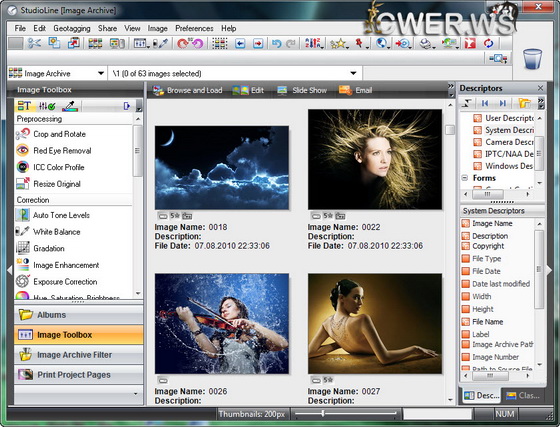Click the thumbnail area vertical scrollbar thumb
Screen dimensions: 560x427
point(450,130)
